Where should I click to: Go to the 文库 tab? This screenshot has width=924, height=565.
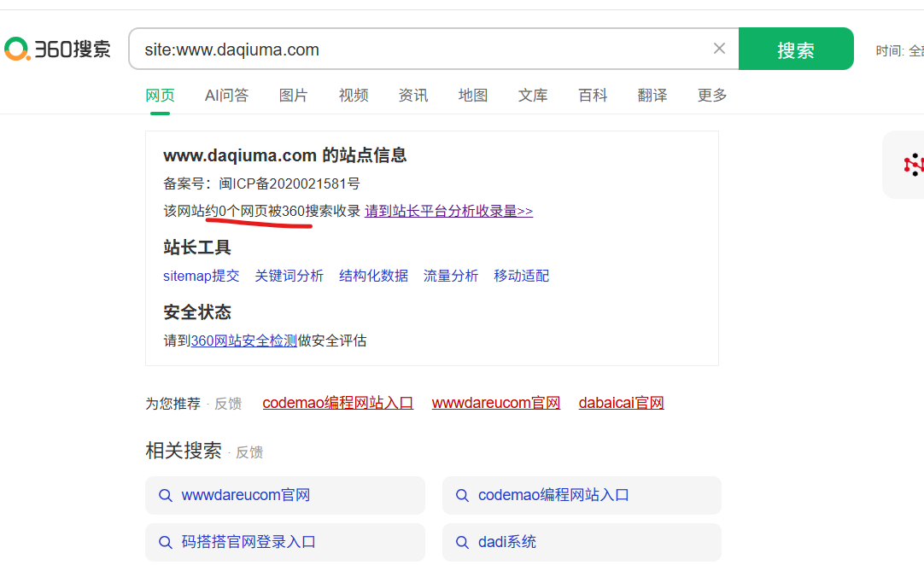coord(533,95)
